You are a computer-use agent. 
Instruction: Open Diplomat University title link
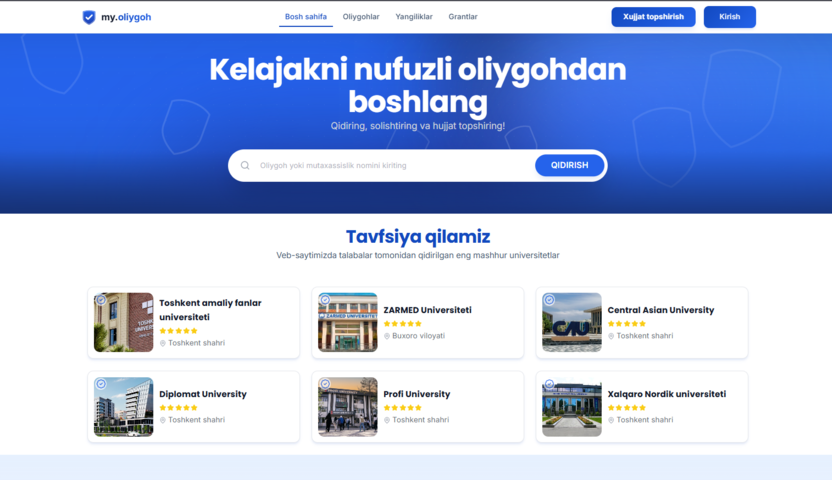(203, 394)
